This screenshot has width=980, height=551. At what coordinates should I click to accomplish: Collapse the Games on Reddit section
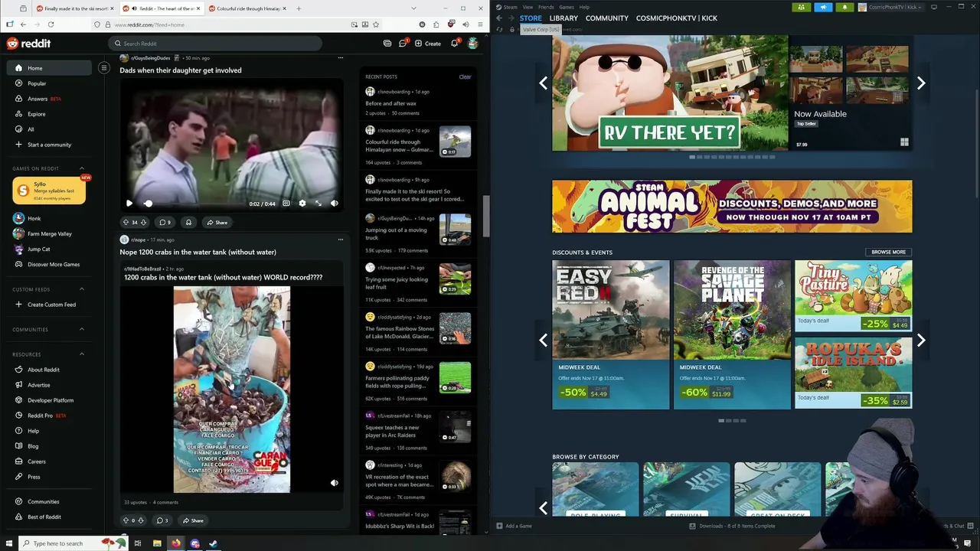click(82, 168)
